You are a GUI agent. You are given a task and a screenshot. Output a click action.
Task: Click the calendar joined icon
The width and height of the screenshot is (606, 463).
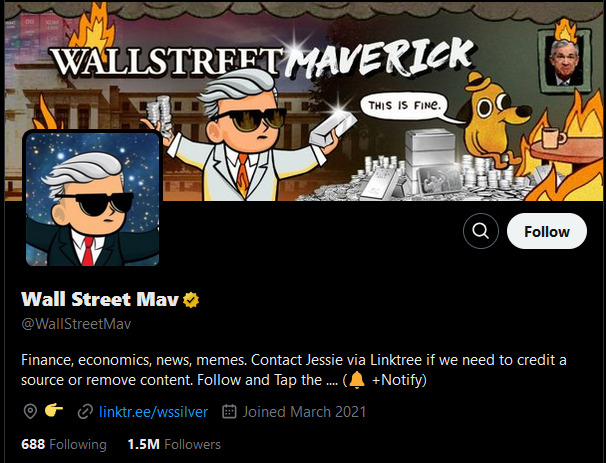tap(229, 412)
